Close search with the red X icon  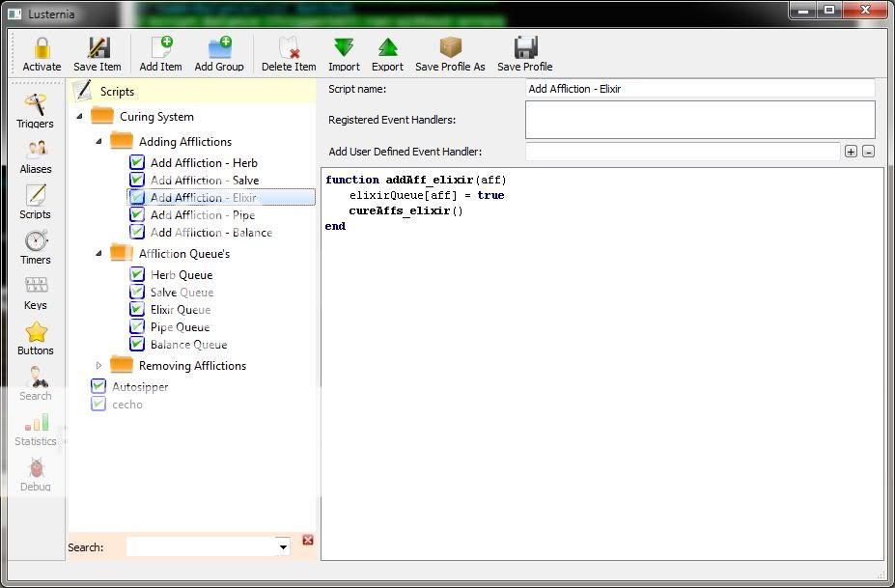click(308, 540)
